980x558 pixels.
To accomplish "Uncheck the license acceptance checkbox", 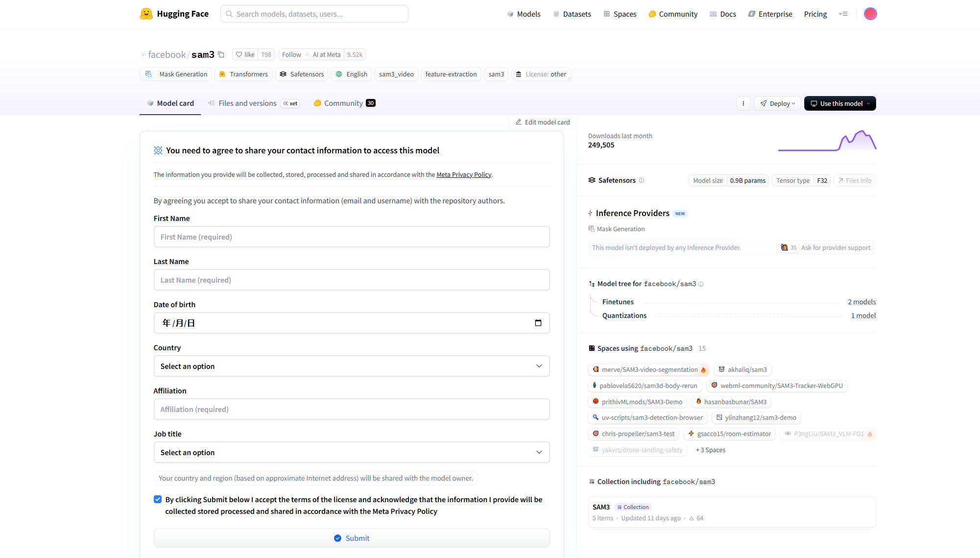I will tap(158, 499).
